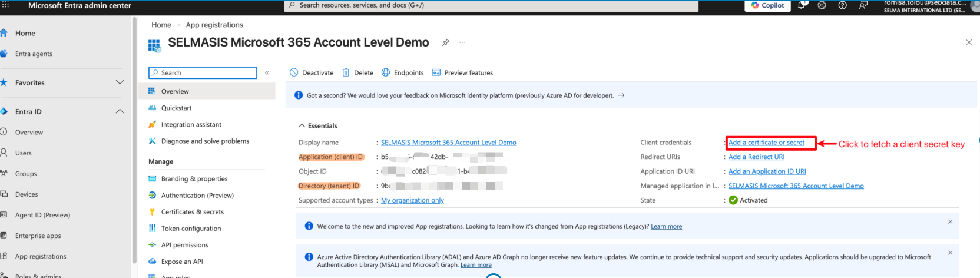Open the help question mark icon
Screen dimensions: 980x278
842,5
